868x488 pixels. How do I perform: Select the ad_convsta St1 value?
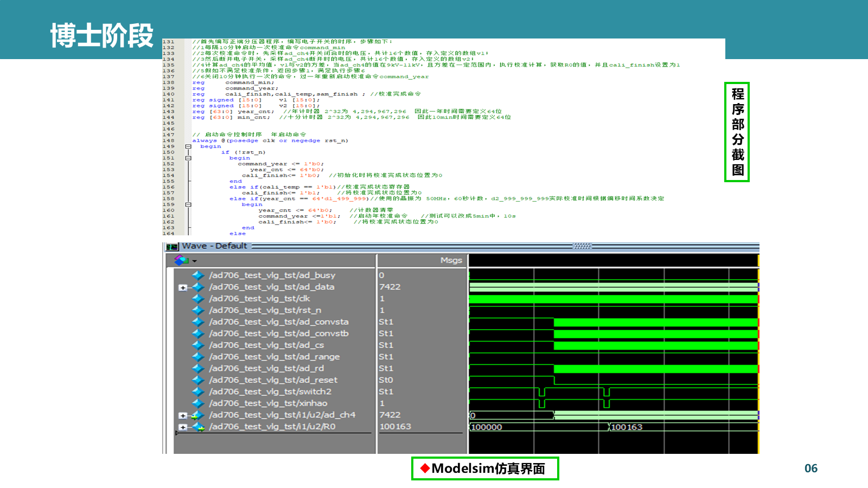click(386, 322)
